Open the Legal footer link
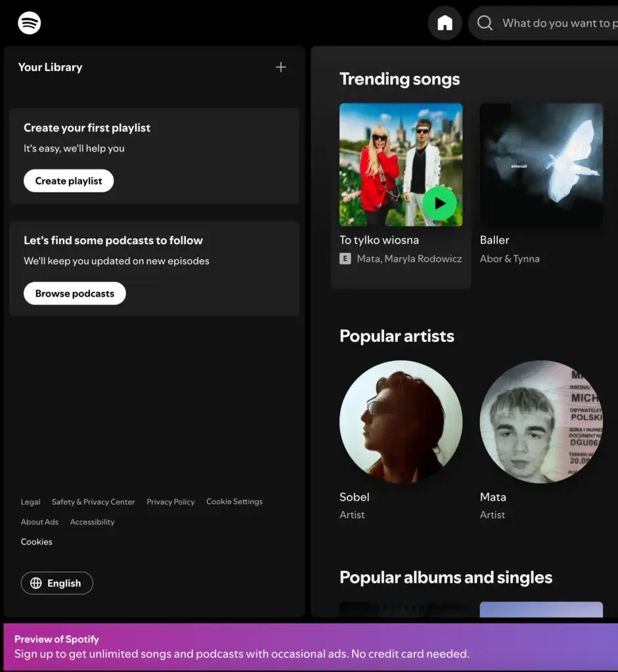618x672 pixels. 30,502
